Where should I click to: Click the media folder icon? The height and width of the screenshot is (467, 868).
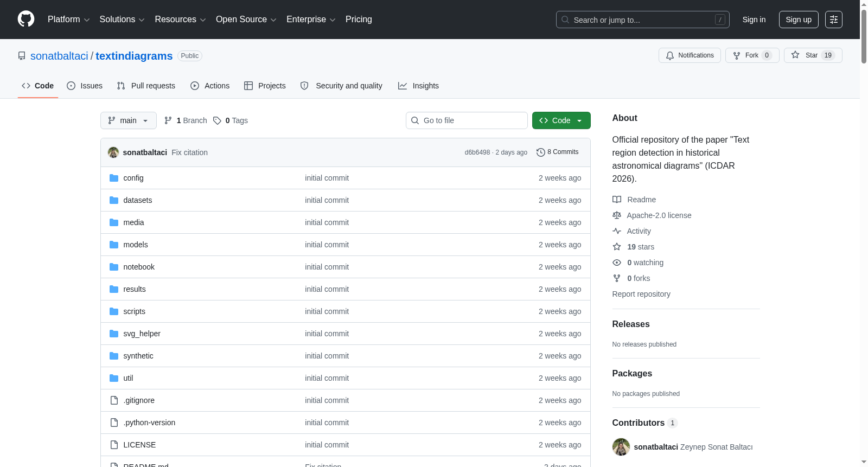[x=114, y=222]
